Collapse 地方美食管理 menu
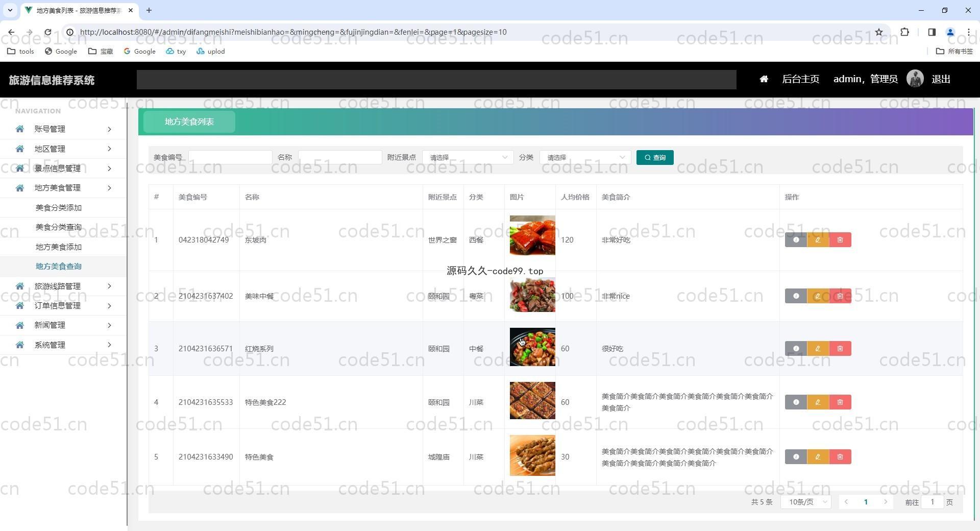The width and height of the screenshot is (980, 531). click(63, 188)
